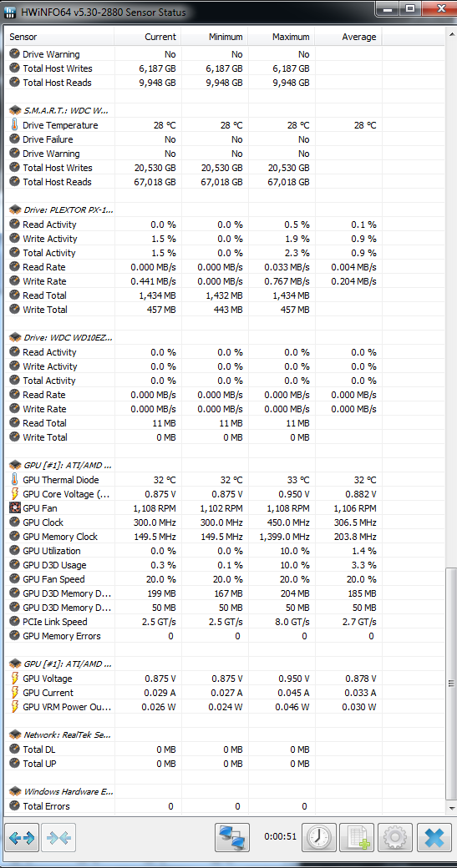Click the expand layout arrows button
The image size is (457, 868).
click(x=23, y=838)
